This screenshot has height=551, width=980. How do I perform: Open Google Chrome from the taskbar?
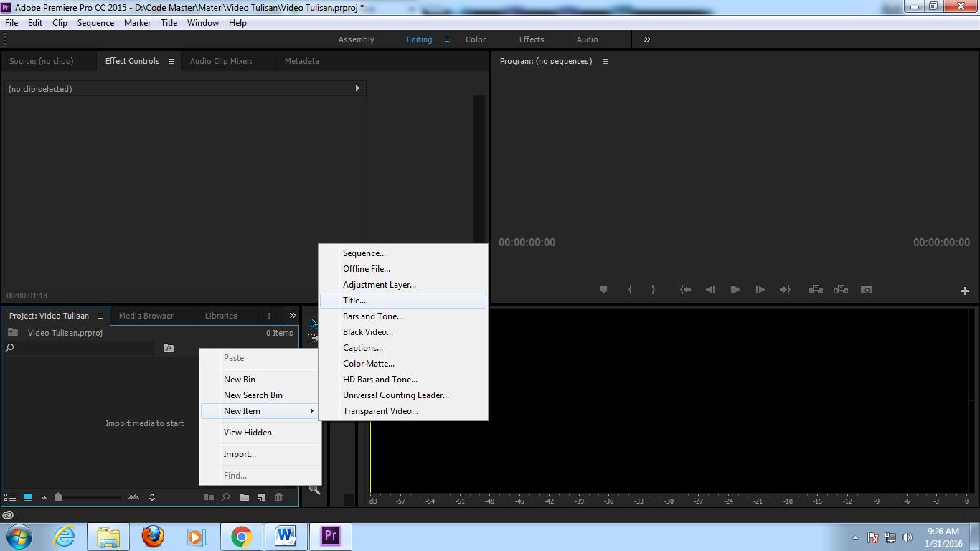(x=241, y=537)
